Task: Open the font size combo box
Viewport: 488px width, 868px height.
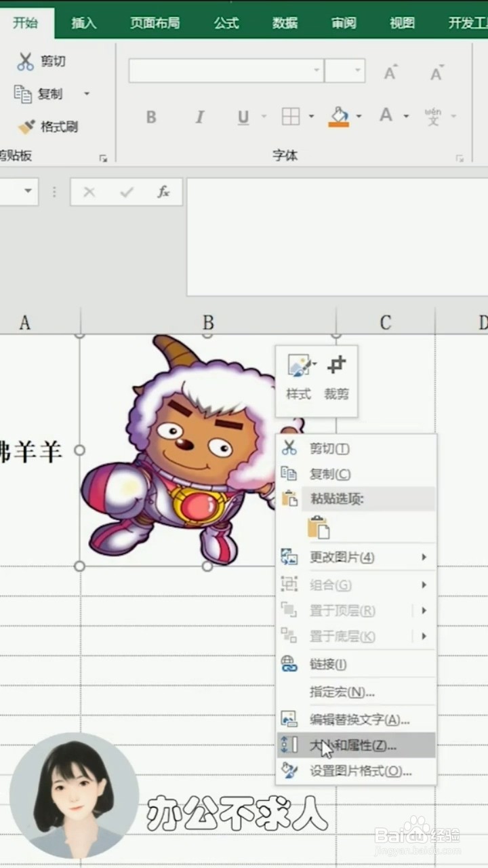Action: pyautogui.click(x=345, y=71)
